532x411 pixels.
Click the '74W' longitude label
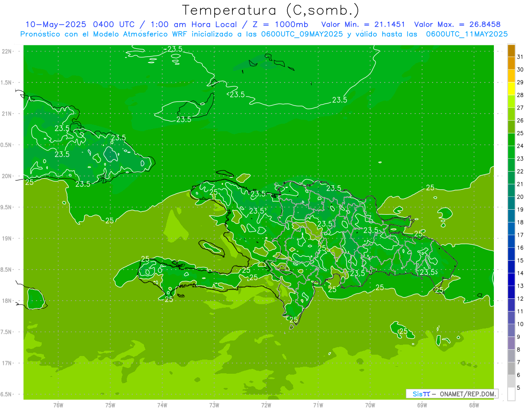click(162, 405)
